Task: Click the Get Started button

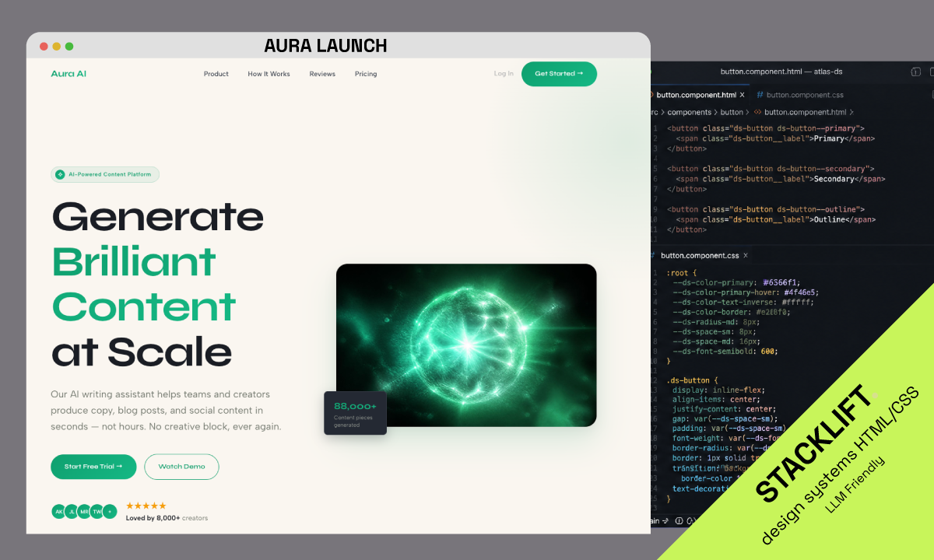Action: pyautogui.click(x=559, y=74)
